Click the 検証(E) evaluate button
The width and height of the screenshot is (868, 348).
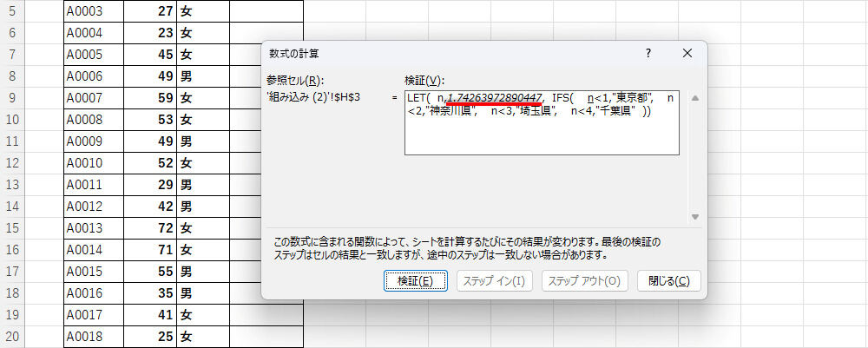coord(415,281)
